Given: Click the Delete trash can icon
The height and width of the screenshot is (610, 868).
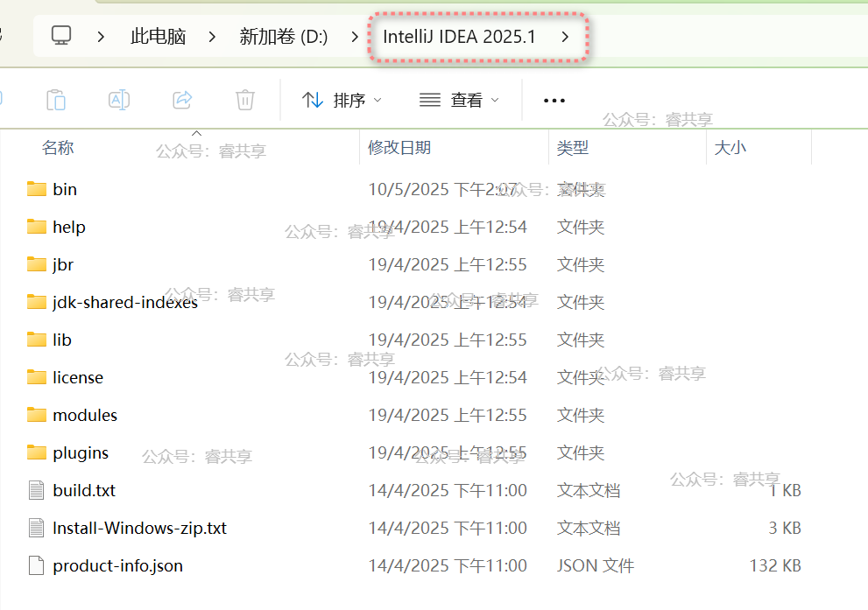Looking at the screenshot, I should coord(244,100).
